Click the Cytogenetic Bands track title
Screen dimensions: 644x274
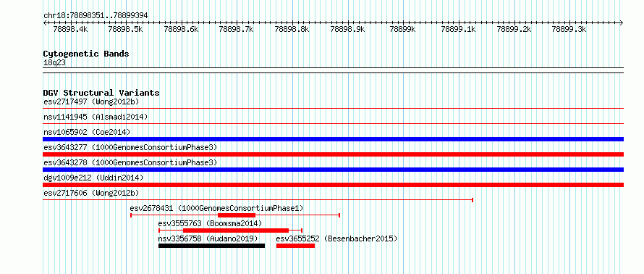(x=86, y=54)
